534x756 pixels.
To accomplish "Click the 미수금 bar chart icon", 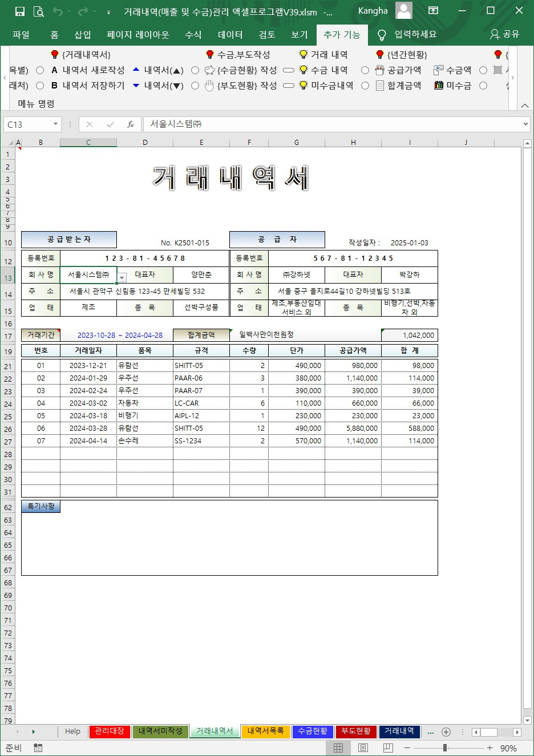I will (439, 86).
